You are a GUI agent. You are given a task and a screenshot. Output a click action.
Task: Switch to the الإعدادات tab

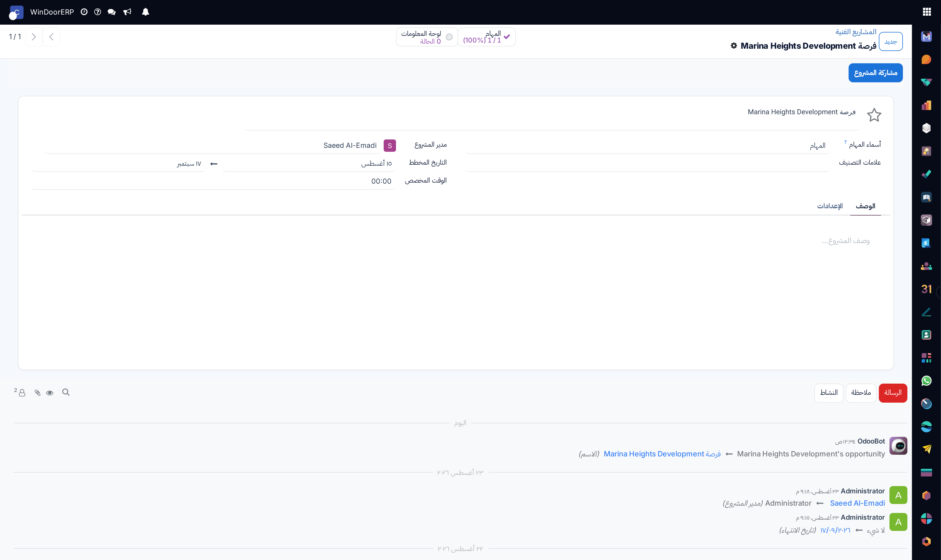[x=830, y=206]
